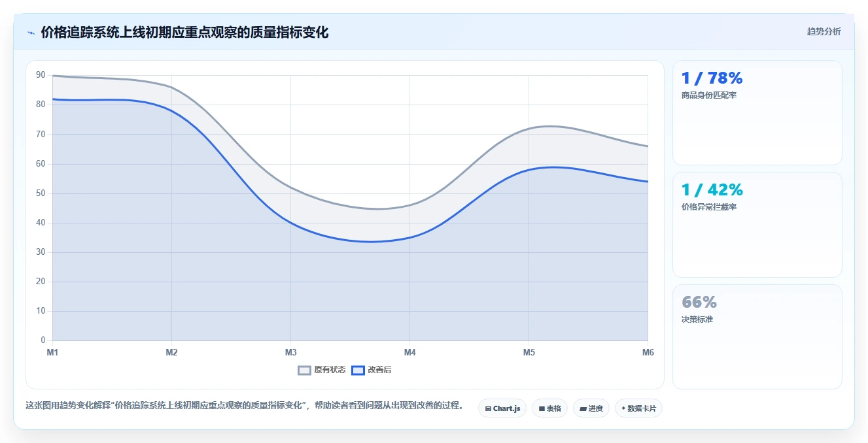Image resolution: width=868 pixels, height=443 pixels.
Task: Click the 趋势分析 label in header
Action: pos(824,31)
